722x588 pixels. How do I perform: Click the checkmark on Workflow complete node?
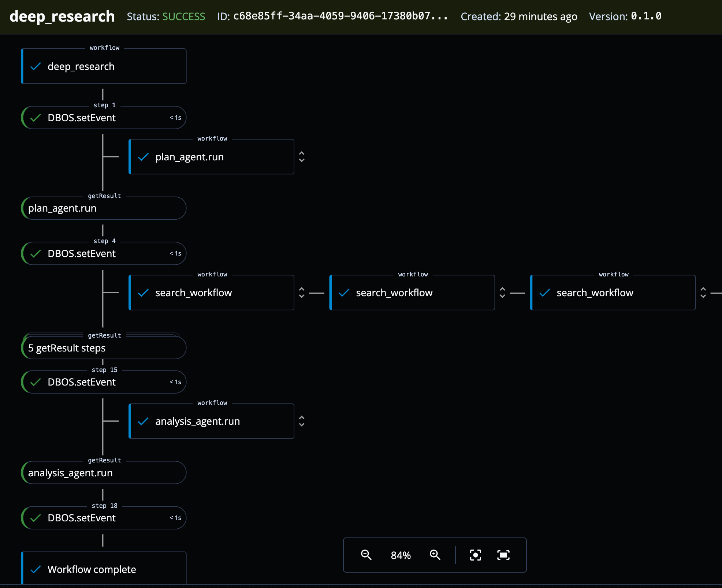pyautogui.click(x=36, y=570)
